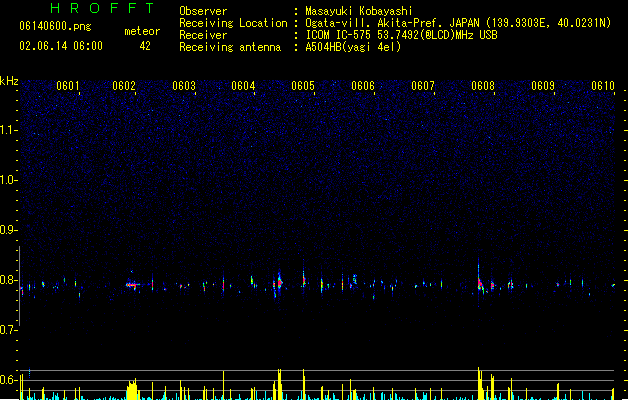Click the 1.0 kHz axis label
Screen dimensions: 629x400
coord(8,180)
